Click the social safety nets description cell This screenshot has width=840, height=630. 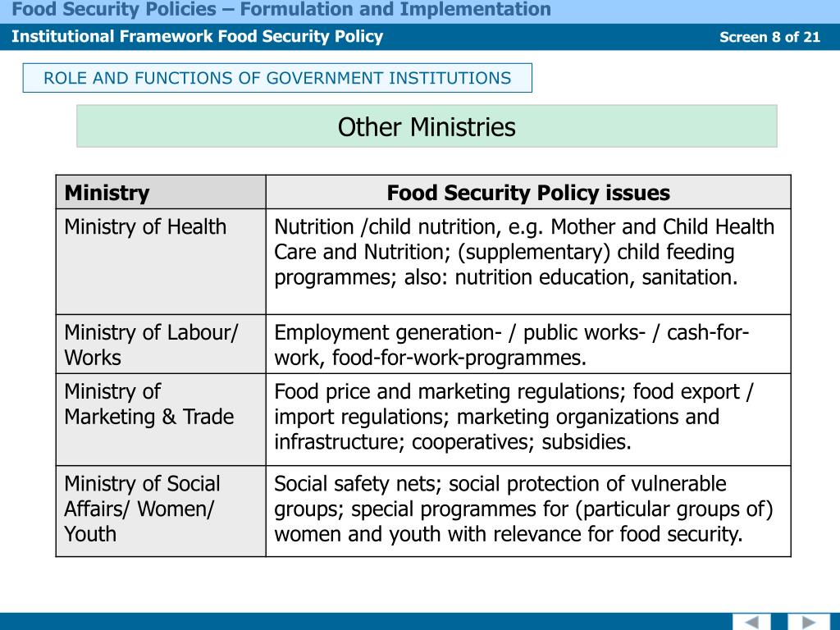point(528,511)
